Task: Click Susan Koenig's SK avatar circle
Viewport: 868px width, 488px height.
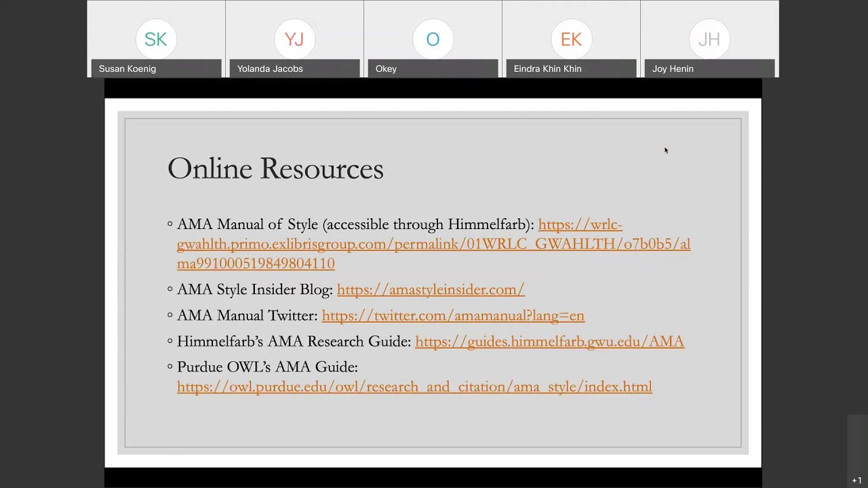Action: click(x=156, y=39)
